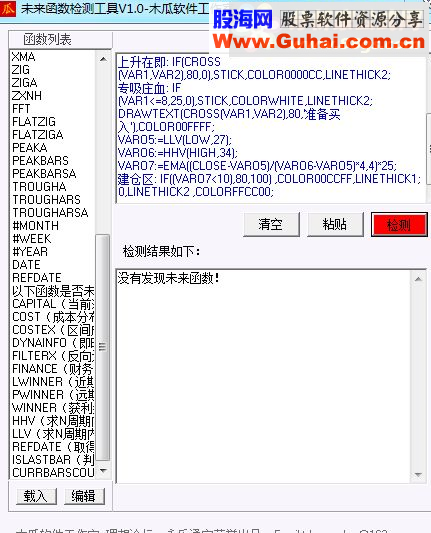This screenshot has width=431, height=533.
Task: Select TROUGHARSA in function list
Action: coord(50,212)
